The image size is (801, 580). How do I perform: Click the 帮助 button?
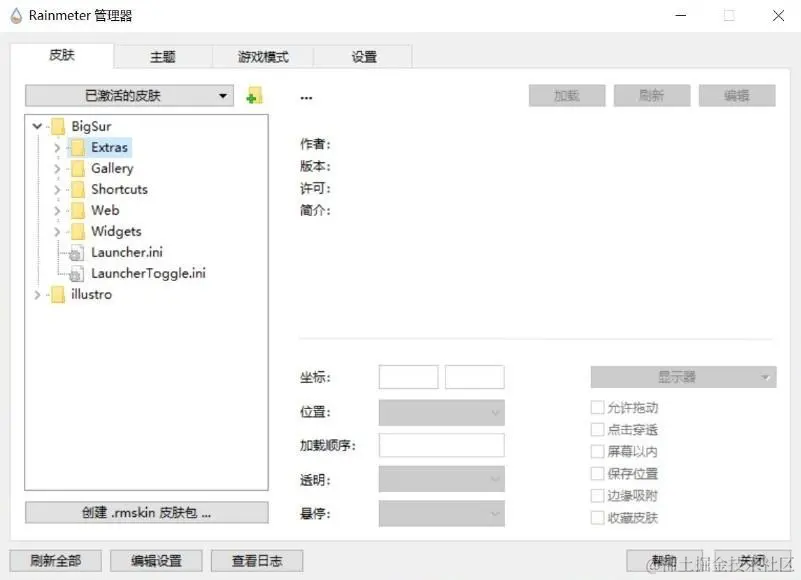tap(665, 561)
